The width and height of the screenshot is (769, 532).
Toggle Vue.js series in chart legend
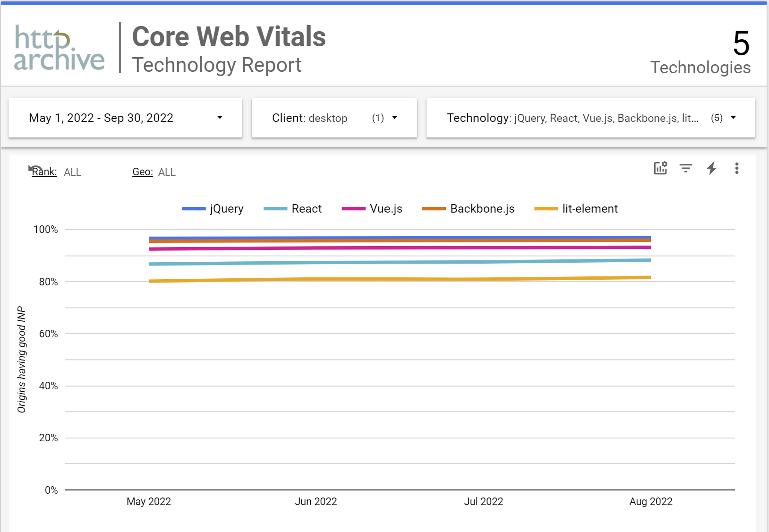385,209
